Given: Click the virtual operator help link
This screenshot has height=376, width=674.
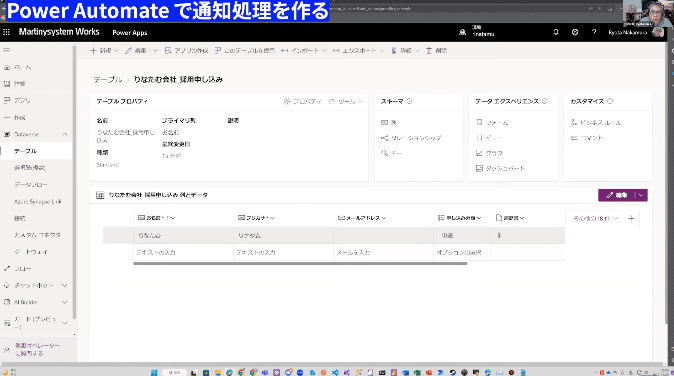Looking at the screenshot, I should point(37,349).
